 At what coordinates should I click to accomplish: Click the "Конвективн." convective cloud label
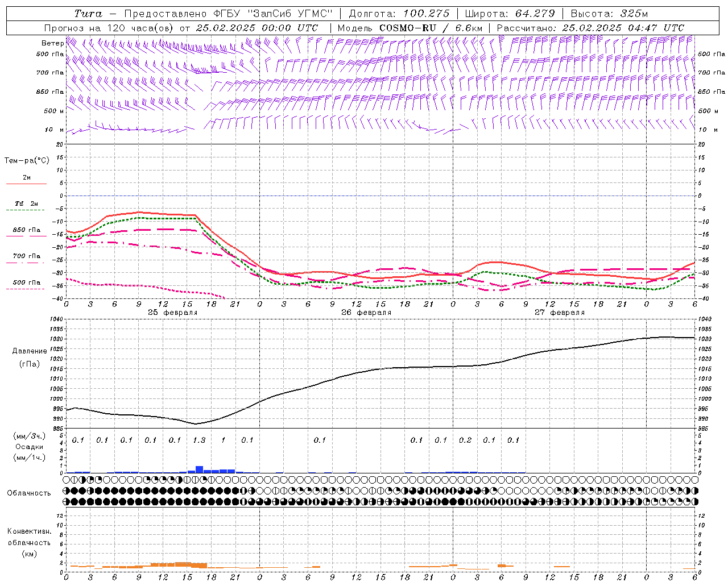(29, 531)
